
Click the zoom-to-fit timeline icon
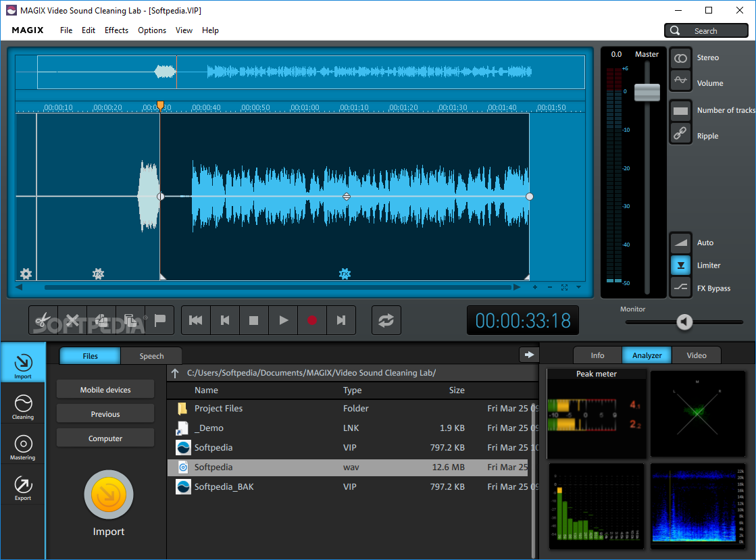click(564, 287)
